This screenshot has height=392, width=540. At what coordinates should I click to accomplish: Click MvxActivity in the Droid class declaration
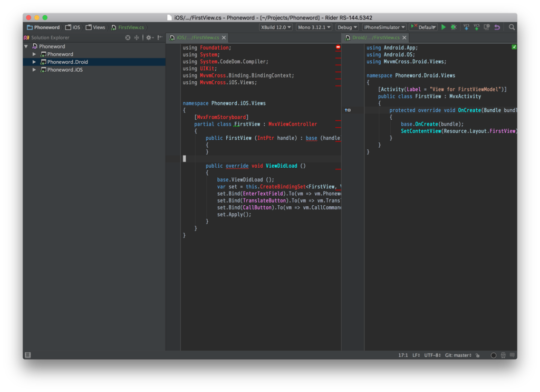(465, 97)
